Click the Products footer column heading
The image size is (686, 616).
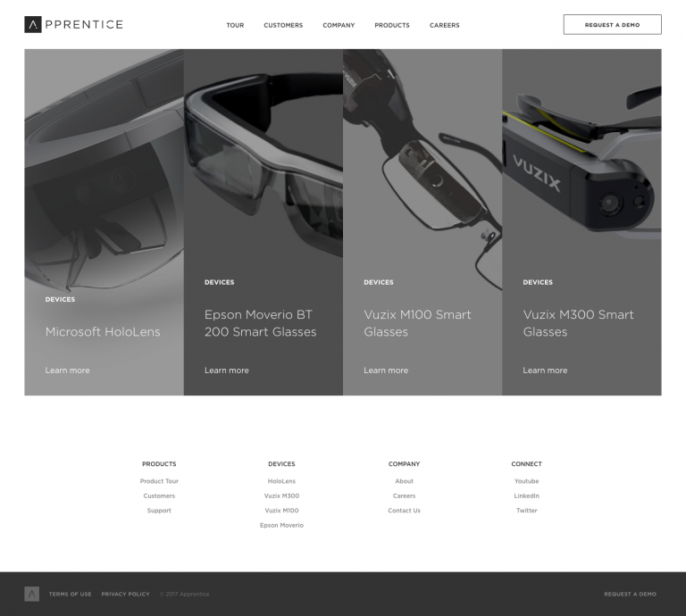[159, 464]
